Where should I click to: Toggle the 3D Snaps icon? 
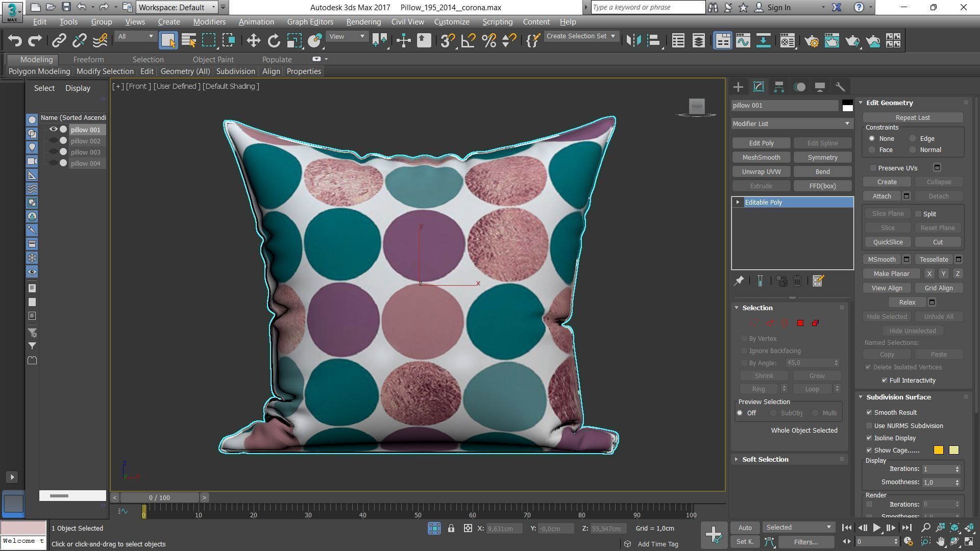tap(447, 41)
